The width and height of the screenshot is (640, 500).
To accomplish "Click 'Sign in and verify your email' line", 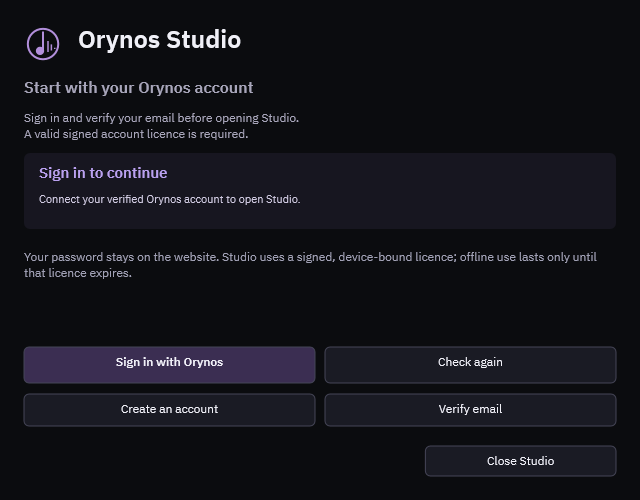I will coord(161,118).
